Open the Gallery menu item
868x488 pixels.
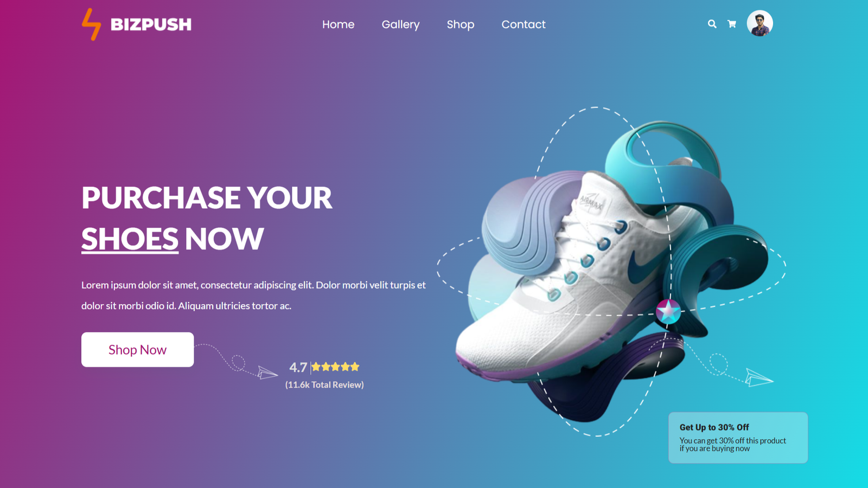coord(400,24)
